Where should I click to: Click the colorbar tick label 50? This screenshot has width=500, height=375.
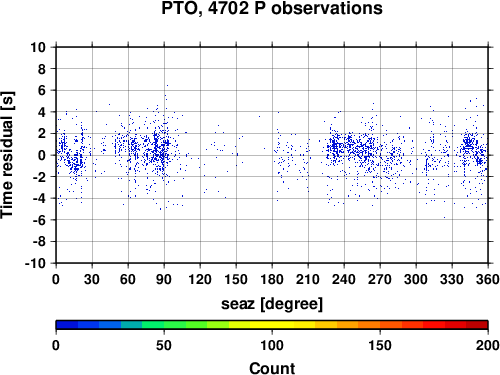point(164,345)
